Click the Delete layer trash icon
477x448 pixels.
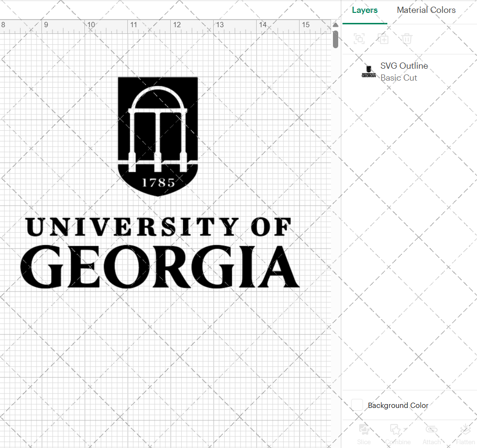[406, 39]
